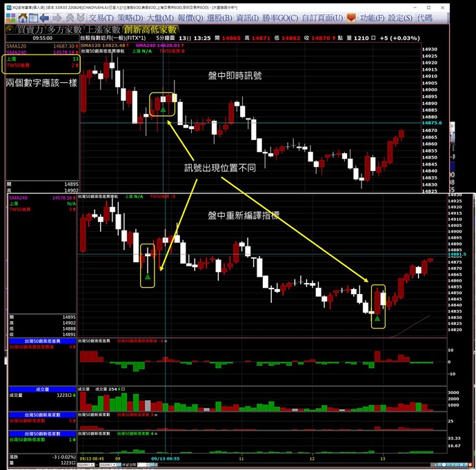The width and height of the screenshot is (476, 470).
Task: Click the XQ application icon in title bar
Action: [3, 5]
